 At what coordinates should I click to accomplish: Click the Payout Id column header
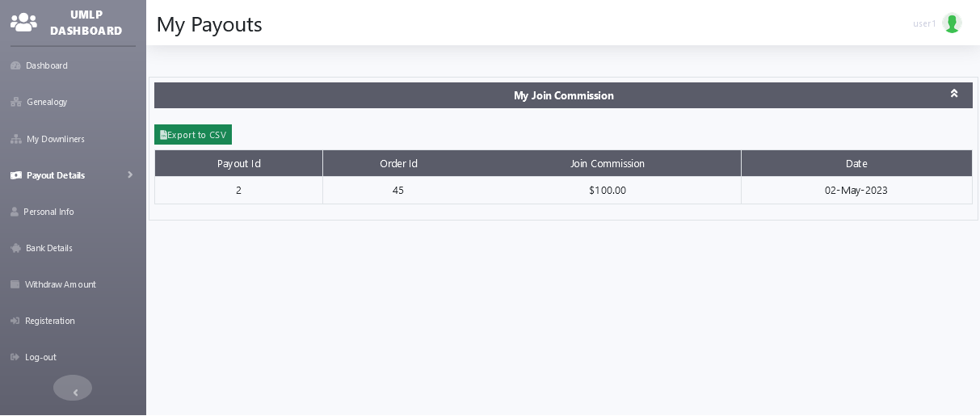[238, 163]
